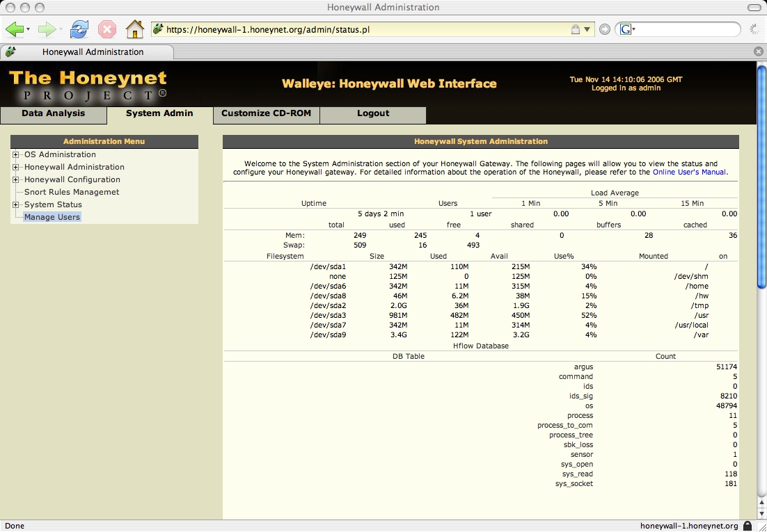Go to the browser home page icon
The height and width of the screenshot is (532, 767).
[x=135, y=29]
